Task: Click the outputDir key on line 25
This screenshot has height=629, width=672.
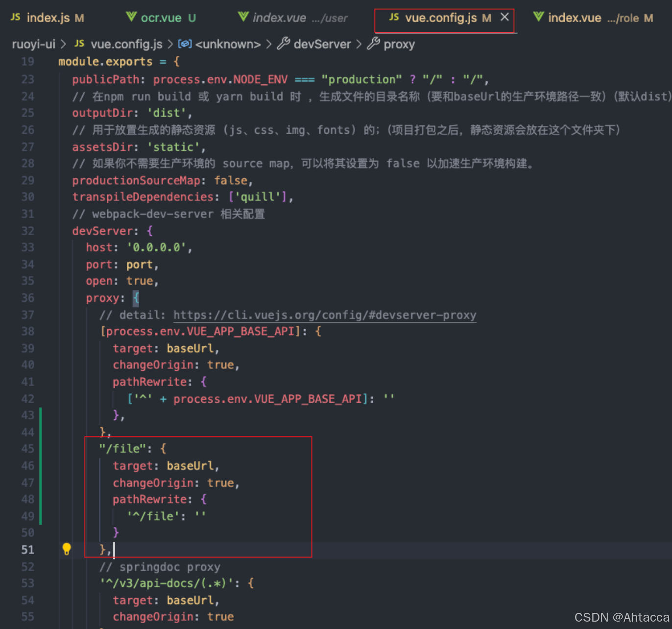Action: click(102, 113)
